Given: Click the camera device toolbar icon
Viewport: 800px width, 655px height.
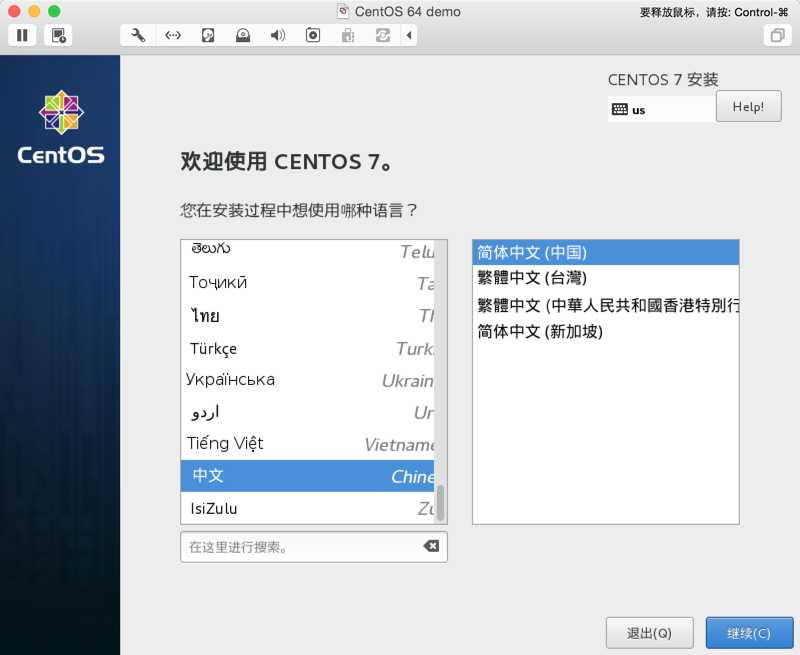Looking at the screenshot, I should point(313,35).
